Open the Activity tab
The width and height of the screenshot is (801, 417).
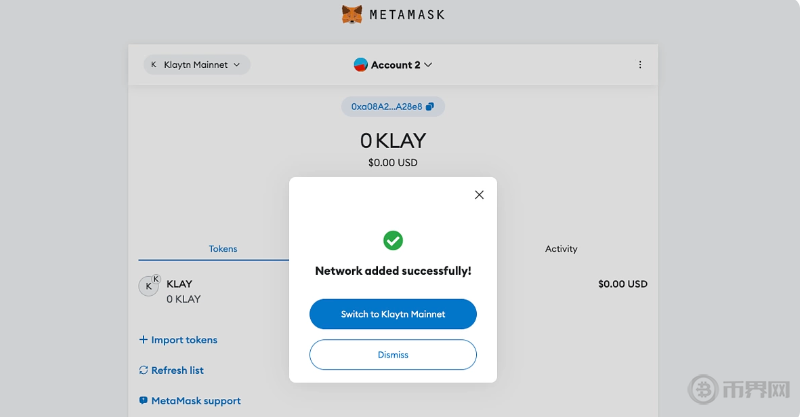561,249
